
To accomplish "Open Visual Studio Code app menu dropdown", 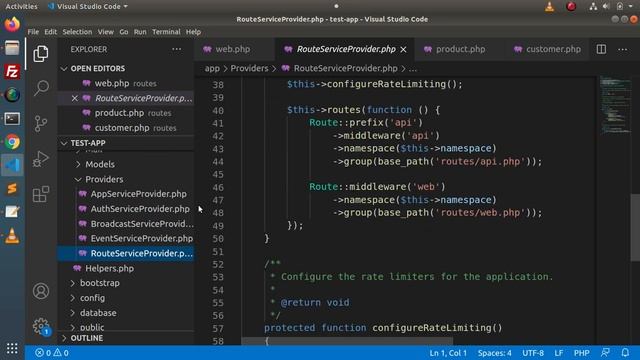I will click(x=88, y=7).
